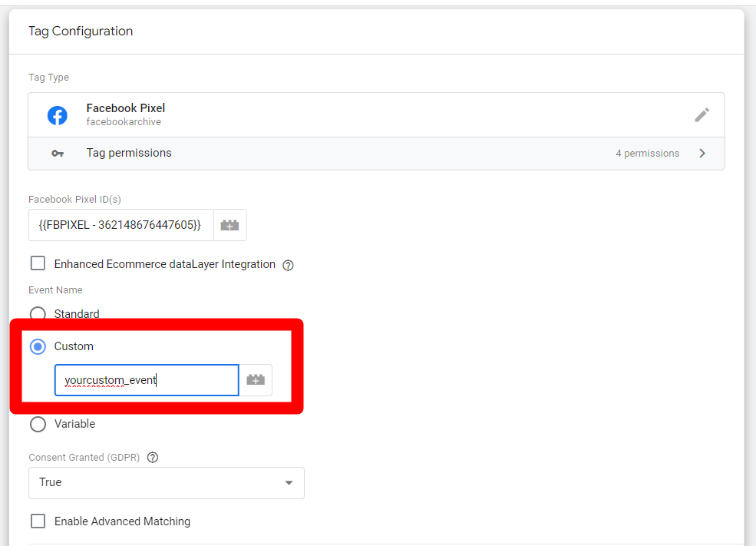The width and height of the screenshot is (756, 546).
Task: Click the yourcustom_event text field
Action: point(147,380)
